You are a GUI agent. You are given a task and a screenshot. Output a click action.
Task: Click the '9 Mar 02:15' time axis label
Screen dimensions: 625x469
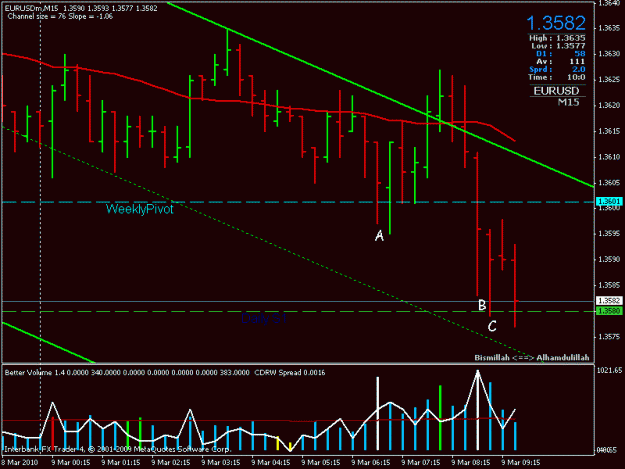pyautogui.click(x=171, y=463)
